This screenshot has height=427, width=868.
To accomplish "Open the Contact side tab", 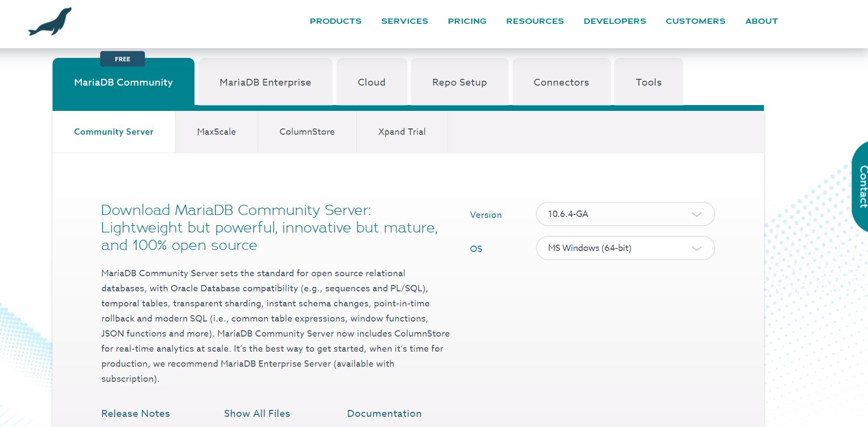I will click(861, 187).
